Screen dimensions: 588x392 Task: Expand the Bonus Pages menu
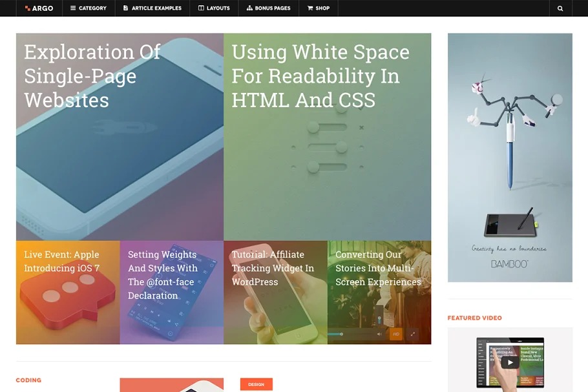pos(269,8)
